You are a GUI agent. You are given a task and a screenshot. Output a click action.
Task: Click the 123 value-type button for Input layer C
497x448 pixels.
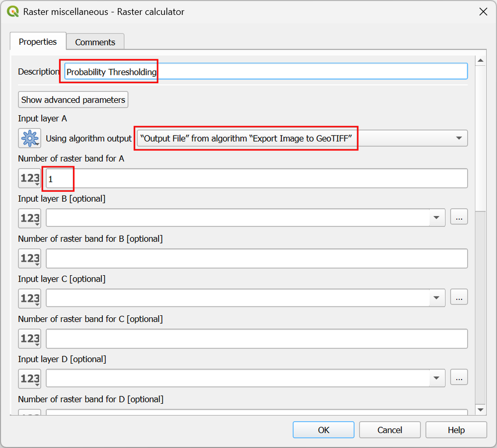coord(29,298)
